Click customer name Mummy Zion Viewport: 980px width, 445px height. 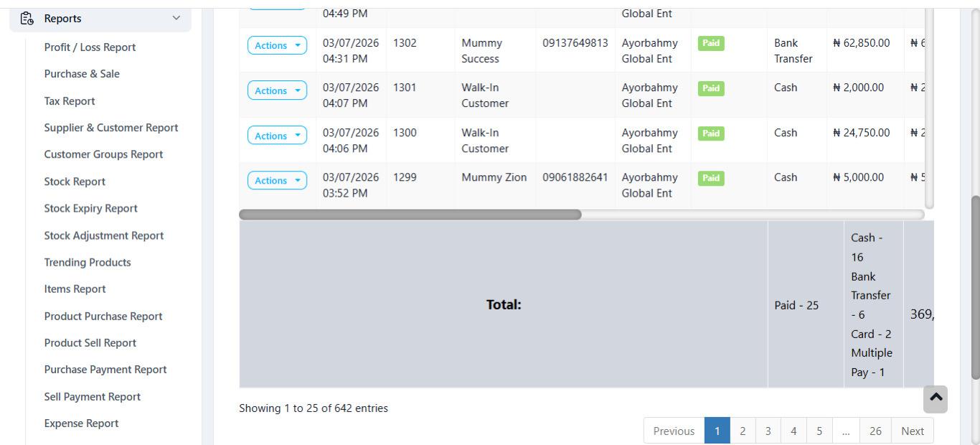coord(494,177)
